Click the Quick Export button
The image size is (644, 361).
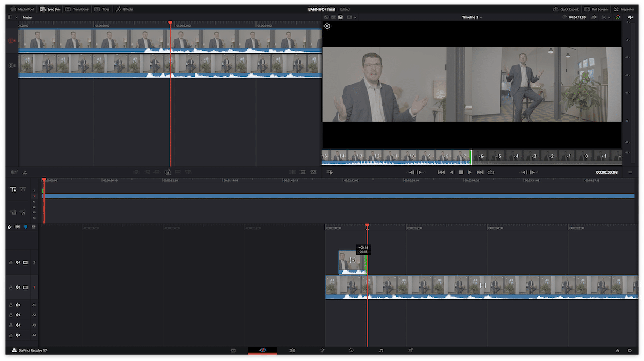tap(566, 9)
